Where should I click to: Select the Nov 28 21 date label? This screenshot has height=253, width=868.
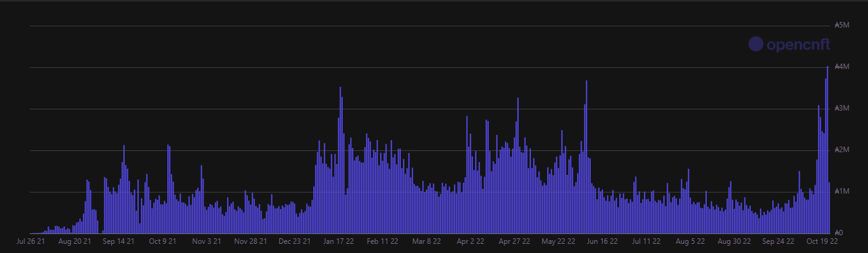[x=250, y=241]
